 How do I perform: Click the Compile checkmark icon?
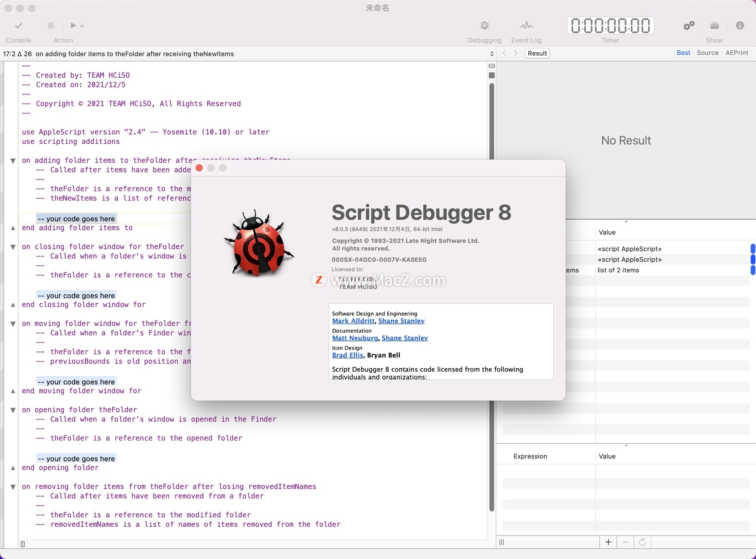19,26
